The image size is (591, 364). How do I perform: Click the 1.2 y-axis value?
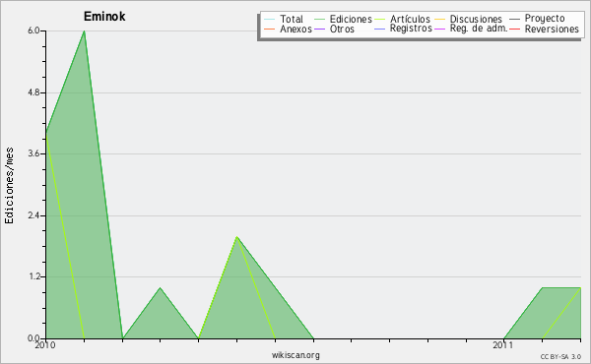33,276
